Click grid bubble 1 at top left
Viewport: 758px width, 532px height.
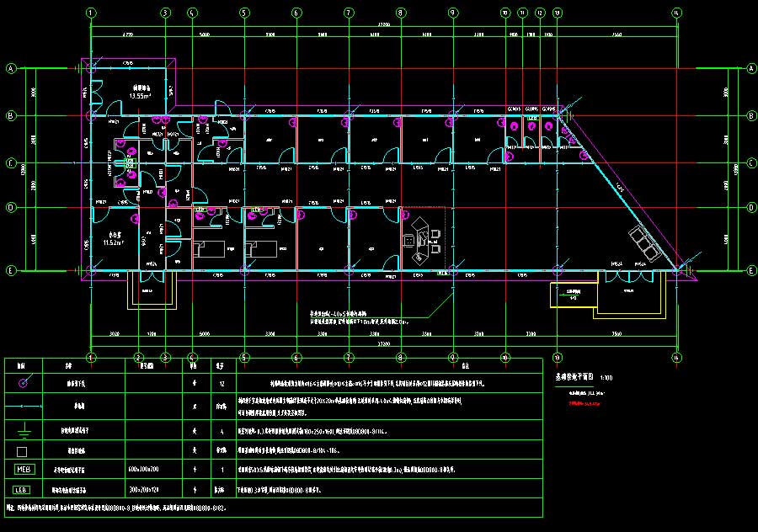click(91, 13)
